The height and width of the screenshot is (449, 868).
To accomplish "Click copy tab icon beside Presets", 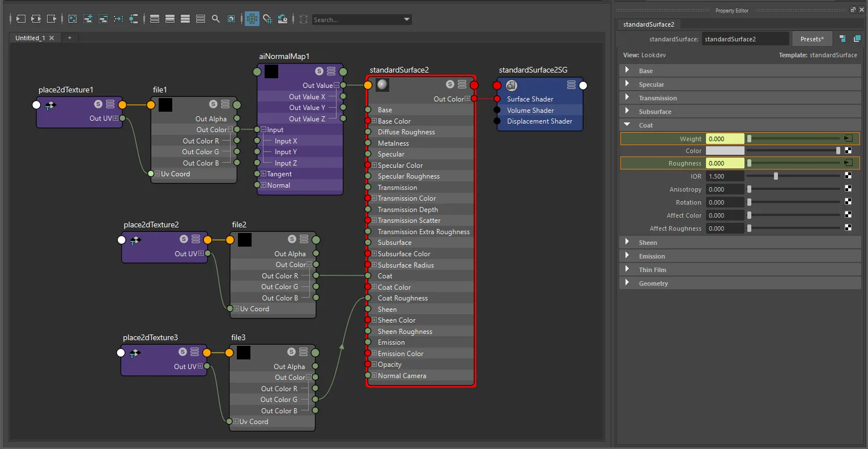I will tap(857, 39).
